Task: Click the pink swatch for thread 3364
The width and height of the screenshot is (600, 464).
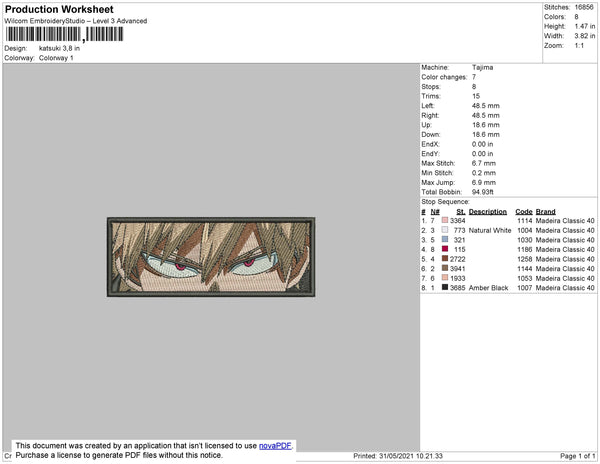Action: coord(445,220)
